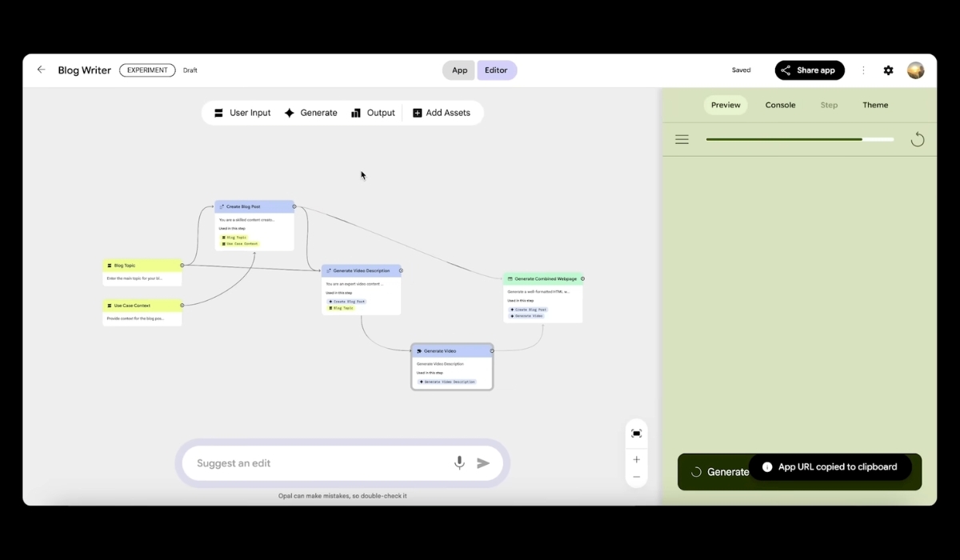
Task: Restart the preview with the refresh icon
Action: click(x=918, y=140)
